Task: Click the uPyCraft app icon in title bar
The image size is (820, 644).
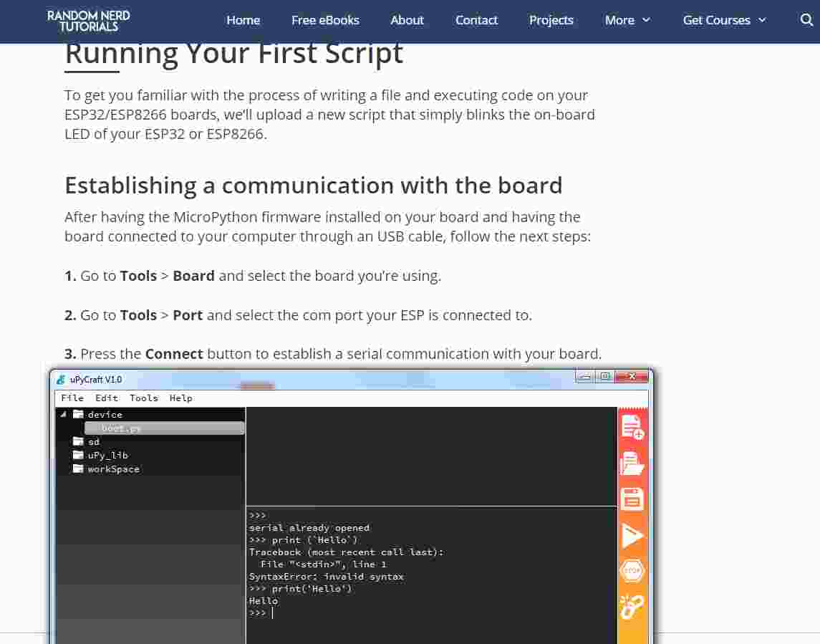Action: 61,380
